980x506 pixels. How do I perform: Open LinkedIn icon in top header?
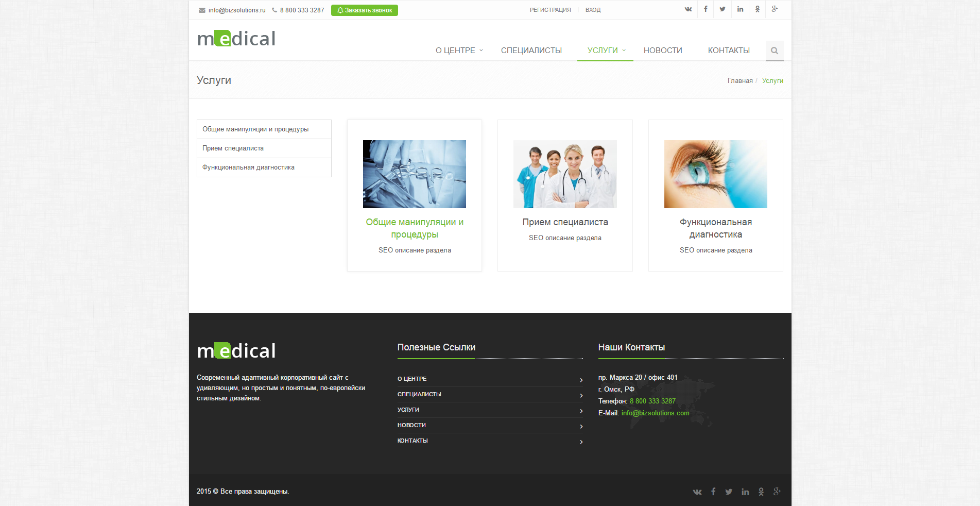coord(740,9)
